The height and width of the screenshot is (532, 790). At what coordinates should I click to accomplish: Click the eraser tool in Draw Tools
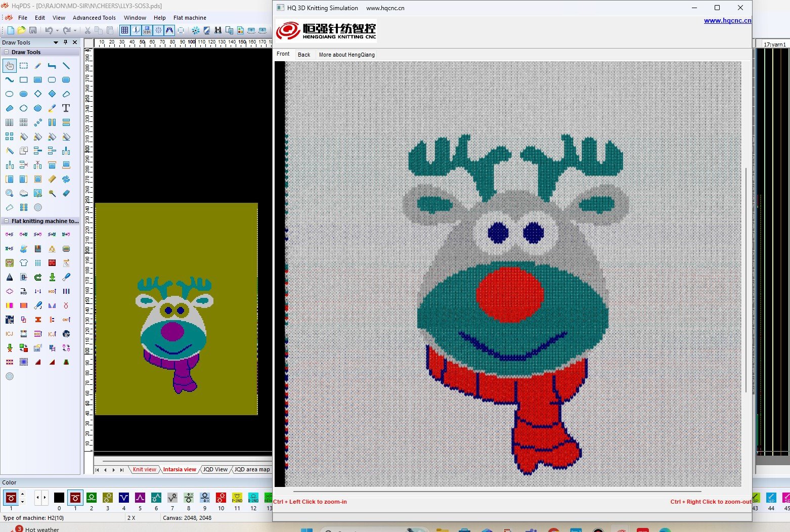point(66,193)
